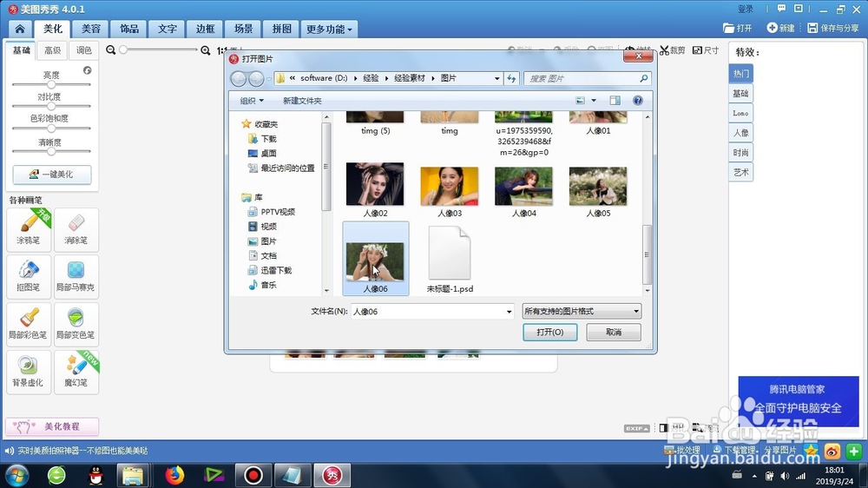The height and width of the screenshot is (488, 868).
Task: Click the green plus icon in status bar
Action: (853, 452)
